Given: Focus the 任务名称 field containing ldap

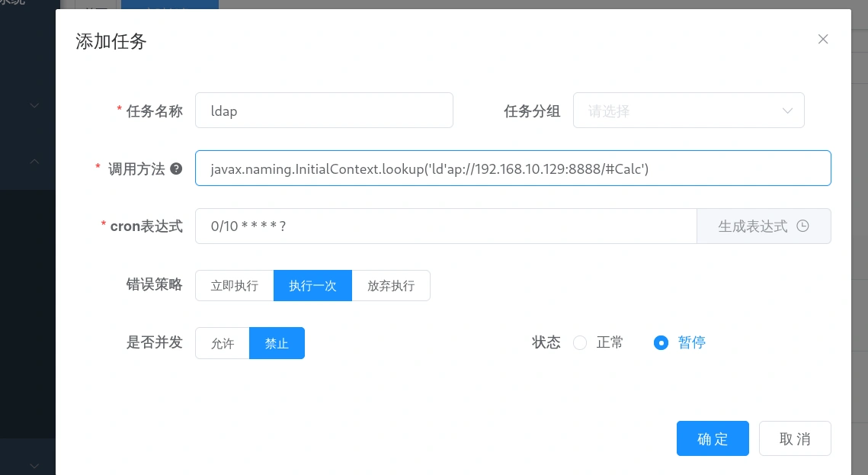Looking at the screenshot, I should 324,111.
